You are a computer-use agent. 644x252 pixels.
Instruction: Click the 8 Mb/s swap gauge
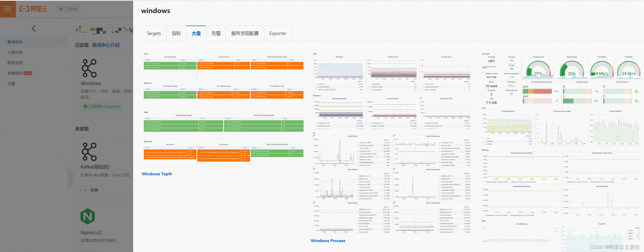[602, 69]
